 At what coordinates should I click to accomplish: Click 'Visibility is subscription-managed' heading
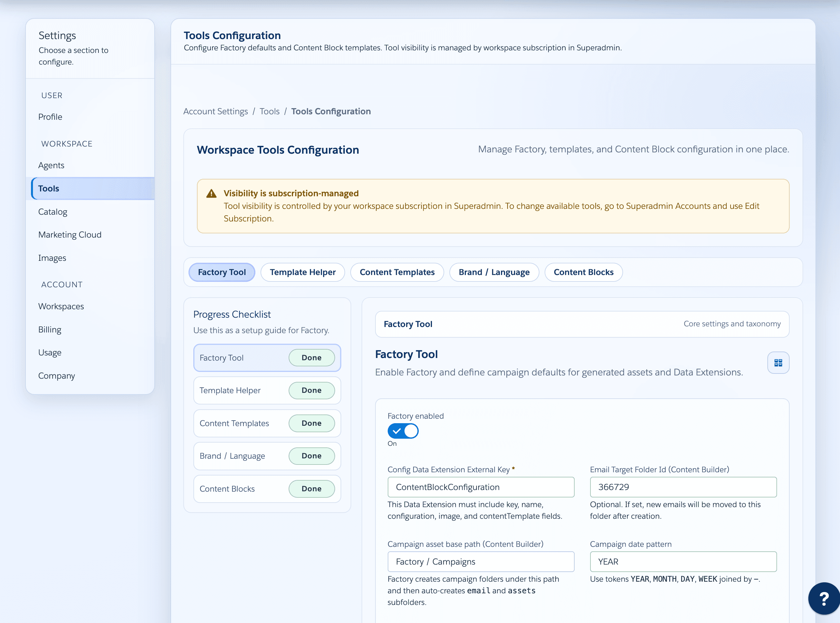[x=291, y=193]
